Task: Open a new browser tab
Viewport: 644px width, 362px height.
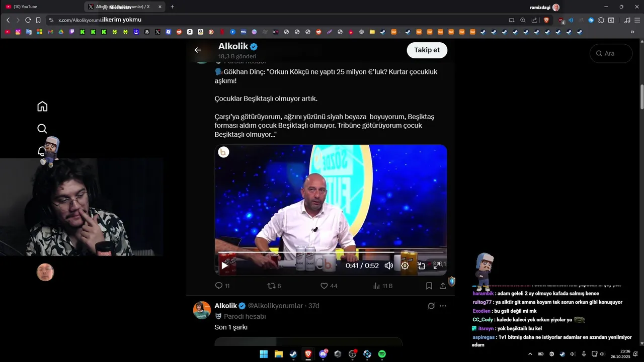Action: [x=172, y=7]
